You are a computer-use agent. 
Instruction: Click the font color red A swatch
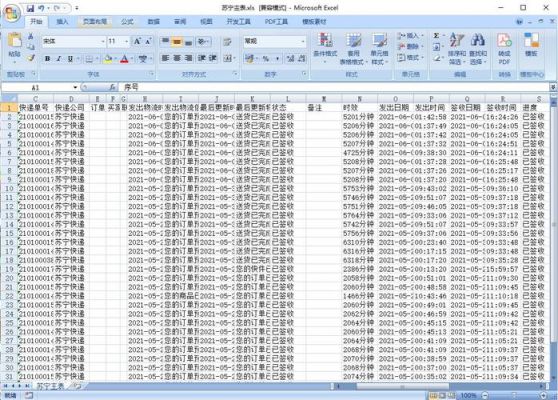click(124, 59)
